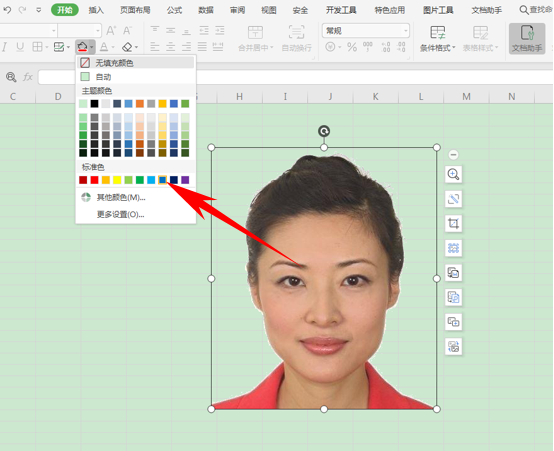Toggle underline formatting button
This screenshot has width=554, height=451.
(20, 47)
